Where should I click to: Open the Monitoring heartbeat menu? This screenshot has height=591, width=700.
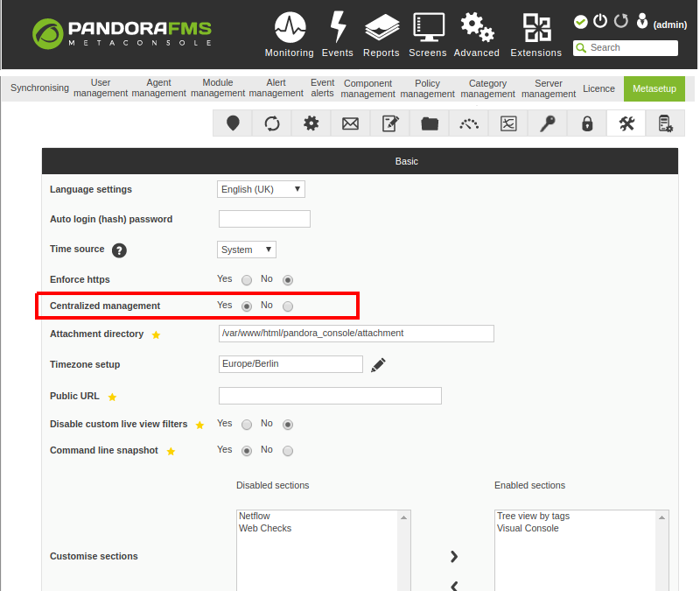(x=290, y=34)
